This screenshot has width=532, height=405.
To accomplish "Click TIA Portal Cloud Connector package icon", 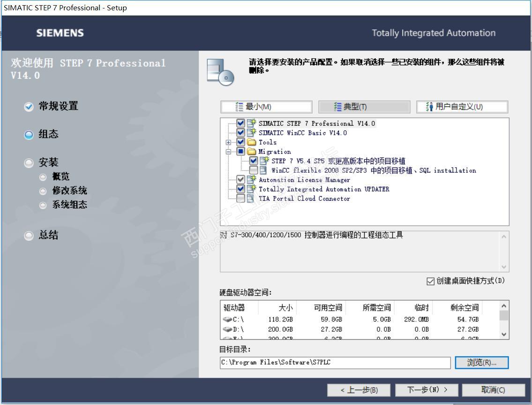I will click(x=251, y=198).
